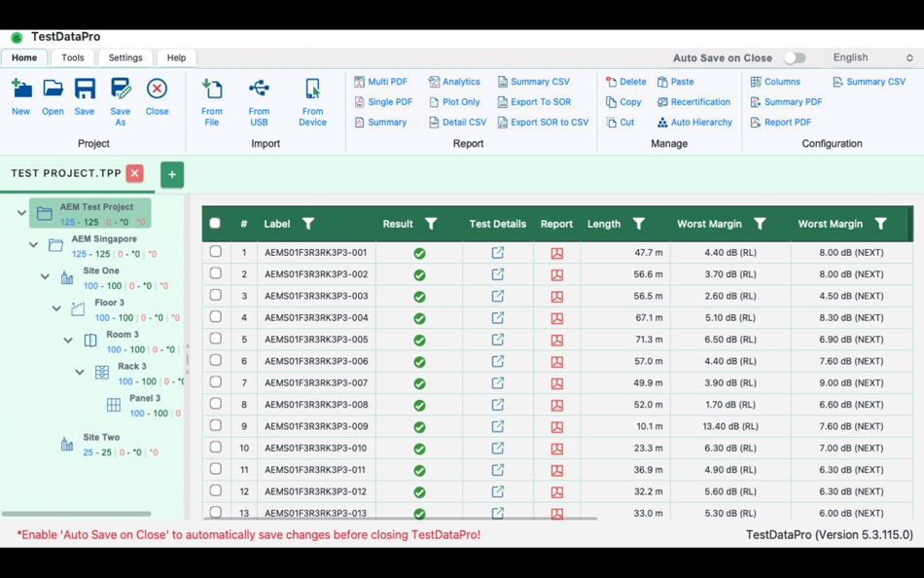924x578 pixels.
Task: Export Detail CSV
Action: [458, 122]
